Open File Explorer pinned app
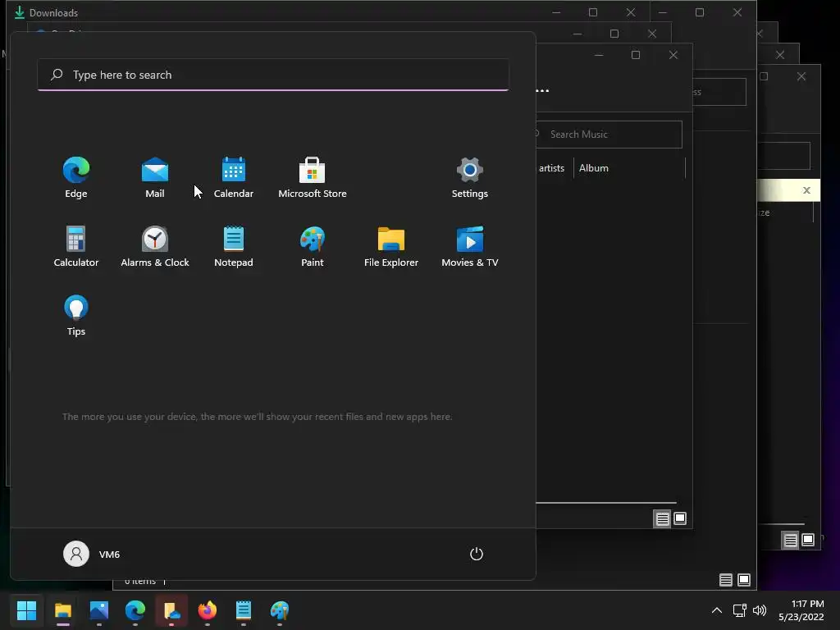The image size is (840, 630). click(x=391, y=247)
